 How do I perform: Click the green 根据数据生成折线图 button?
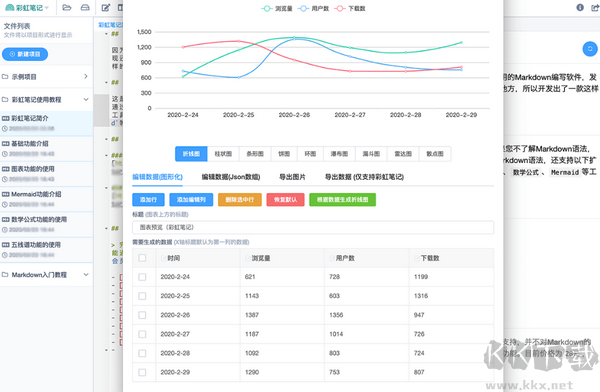pos(342,200)
